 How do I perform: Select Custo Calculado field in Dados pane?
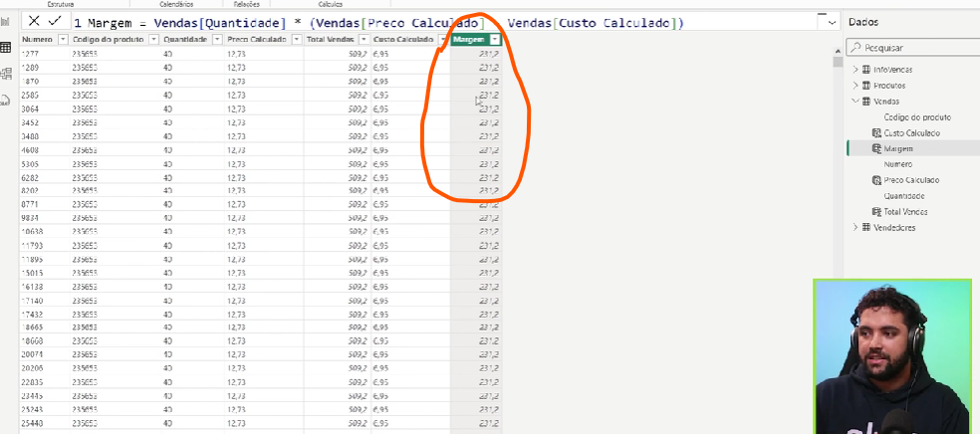tap(912, 133)
